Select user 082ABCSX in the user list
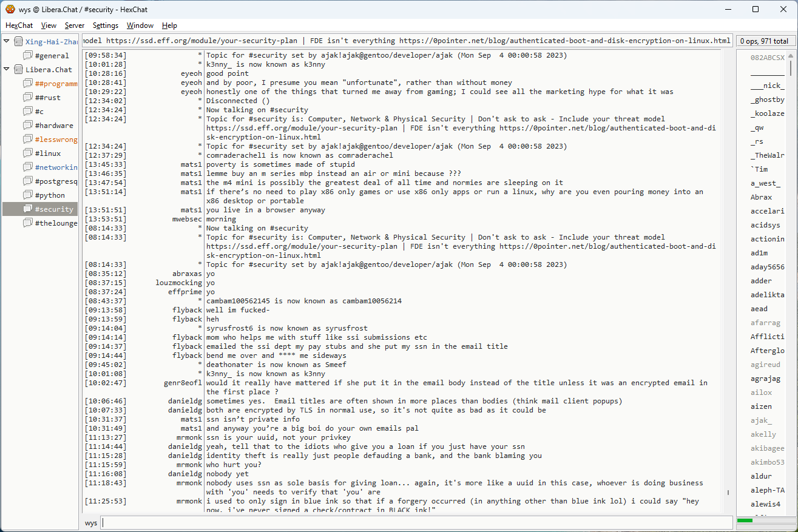 pos(767,58)
